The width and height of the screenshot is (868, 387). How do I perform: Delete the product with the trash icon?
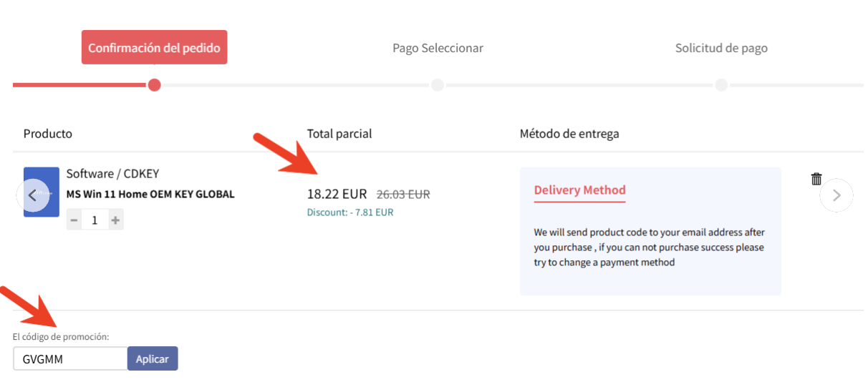click(x=816, y=179)
